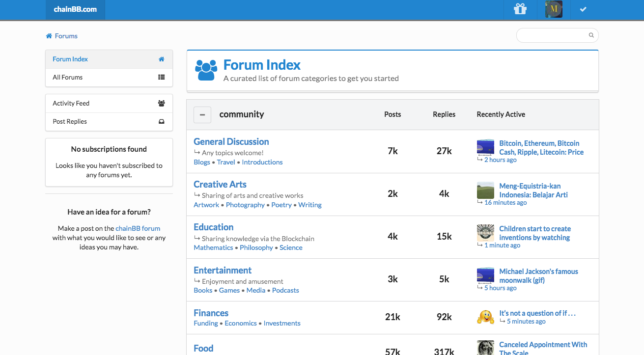Open All Forums in the sidebar menu

click(x=109, y=77)
